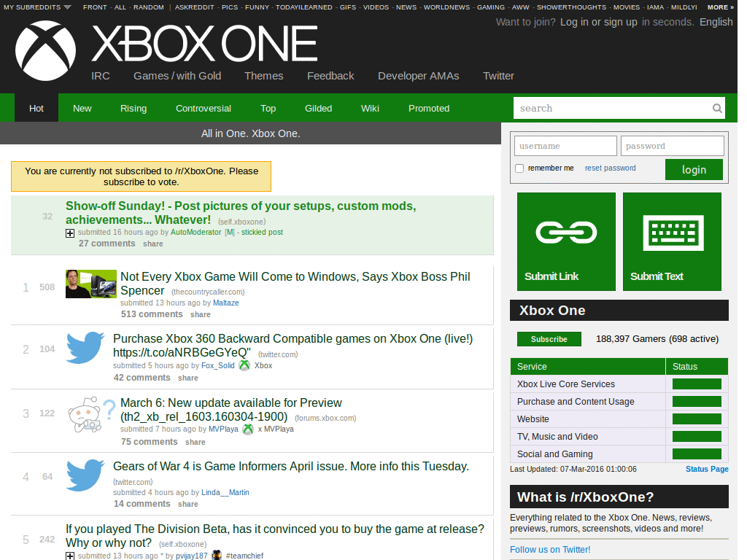
Task: Click the Subscribe button
Action: [x=549, y=339]
